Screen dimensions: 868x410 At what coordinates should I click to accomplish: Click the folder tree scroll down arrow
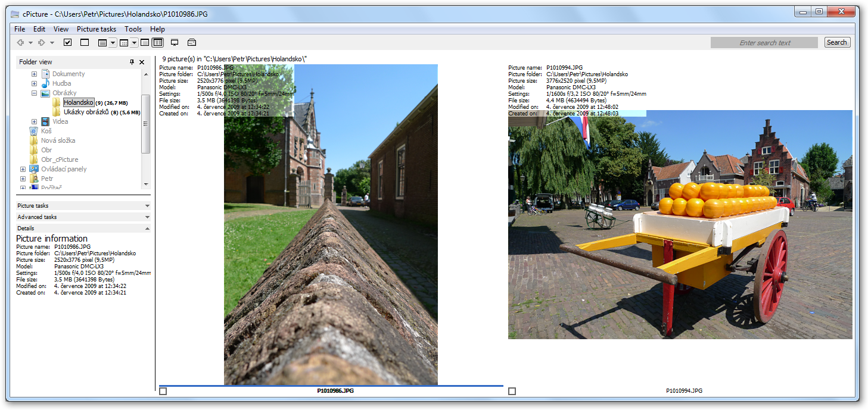pos(145,184)
